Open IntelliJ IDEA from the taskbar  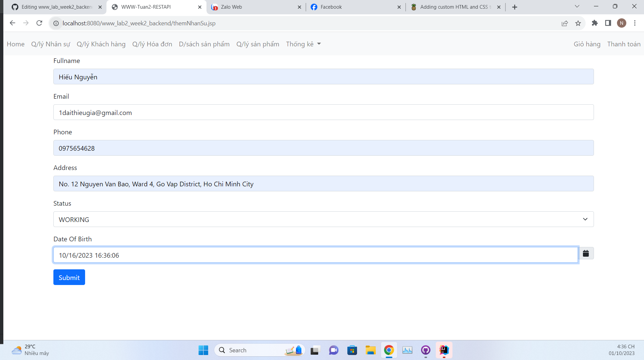(x=444, y=350)
